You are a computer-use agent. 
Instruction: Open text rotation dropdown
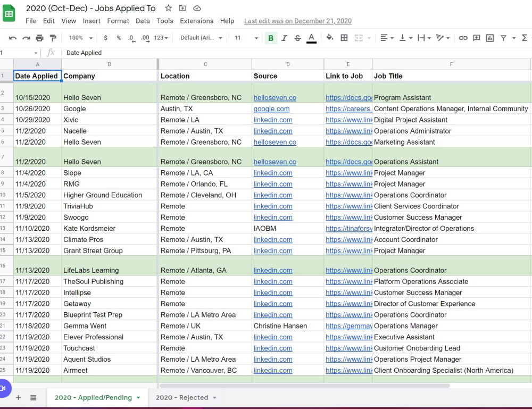coord(443,38)
